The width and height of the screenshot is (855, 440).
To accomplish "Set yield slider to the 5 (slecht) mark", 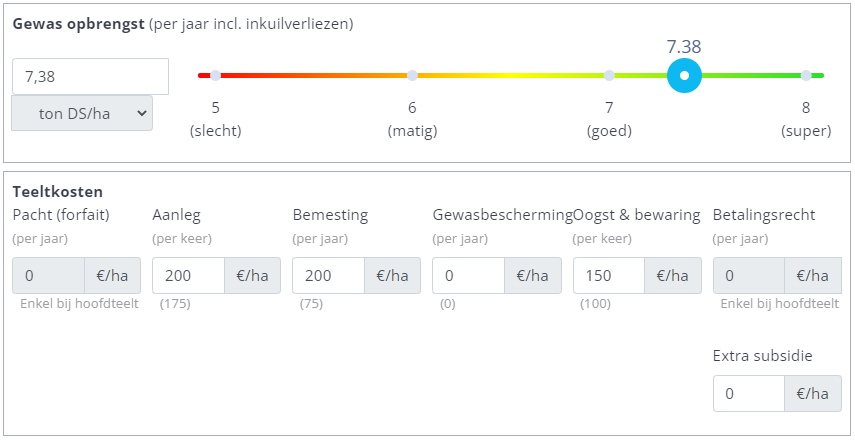I will 215,75.
